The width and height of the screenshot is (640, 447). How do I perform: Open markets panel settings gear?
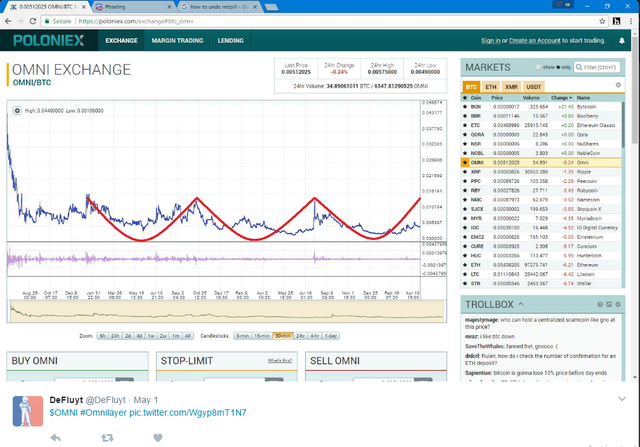pyautogui.click(x=618, y=85)
